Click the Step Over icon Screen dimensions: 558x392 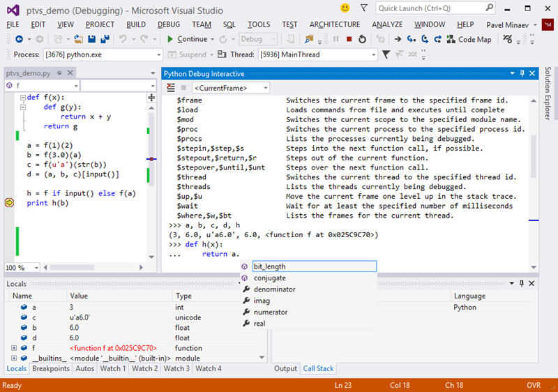(425, 39)
